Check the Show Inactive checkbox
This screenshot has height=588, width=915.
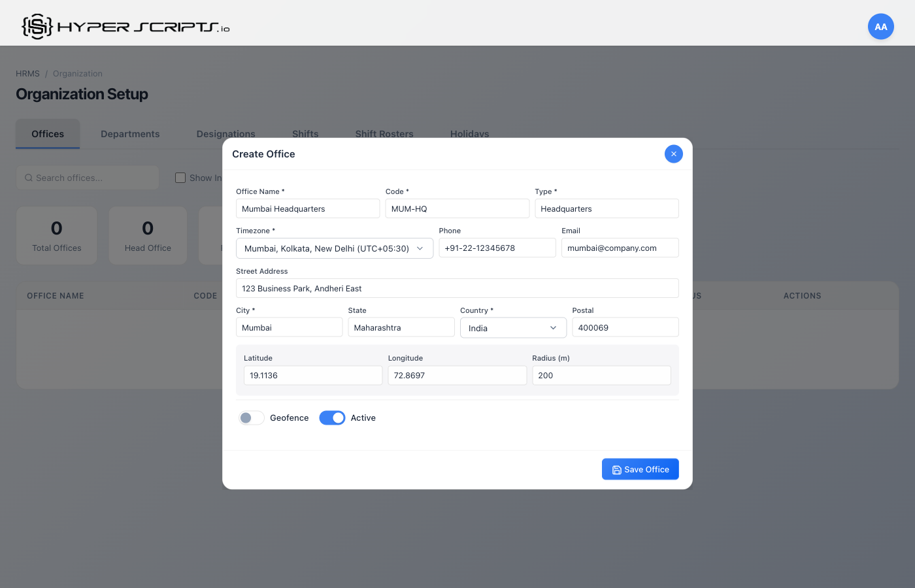pyautogui.click(x=180, y=177)
